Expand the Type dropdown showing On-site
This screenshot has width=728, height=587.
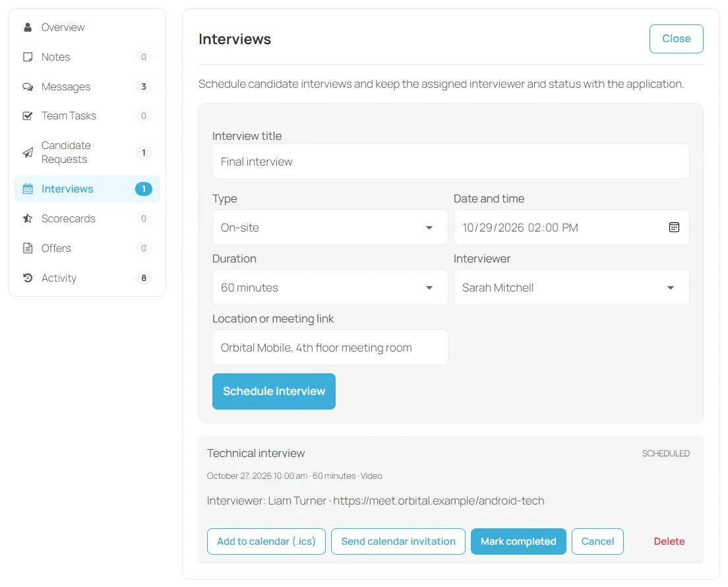pos(330,227)
